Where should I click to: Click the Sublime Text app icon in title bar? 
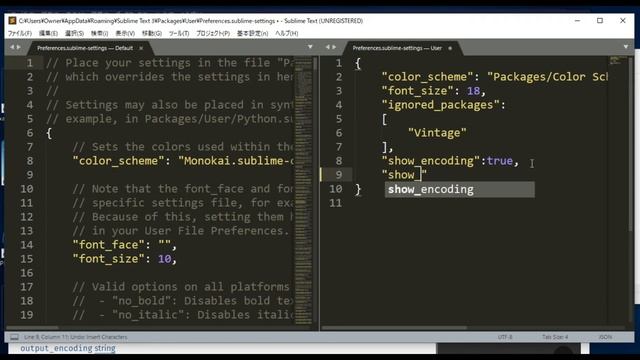click(x=12, y=20)
